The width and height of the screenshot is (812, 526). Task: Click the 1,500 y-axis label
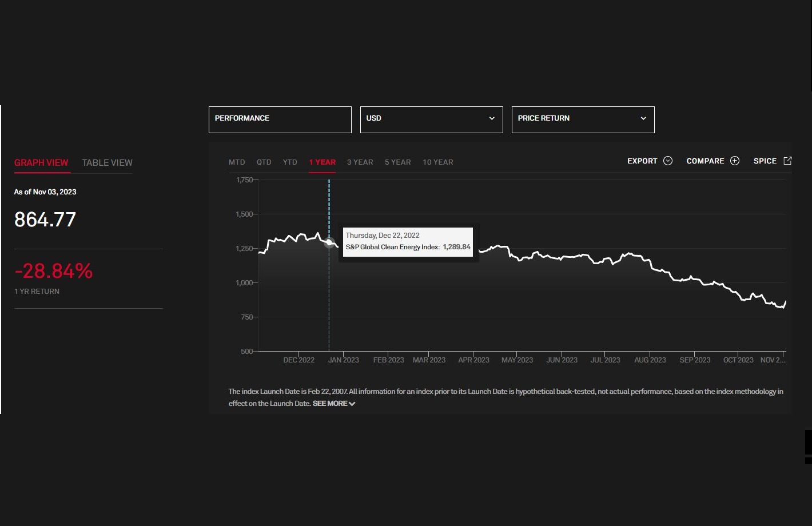(x=244, y=214)
